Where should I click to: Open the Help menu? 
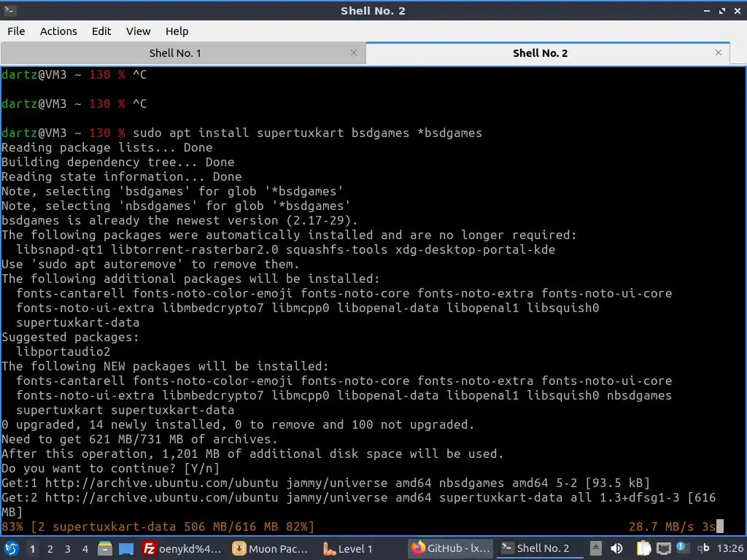(x=177, y=31)
